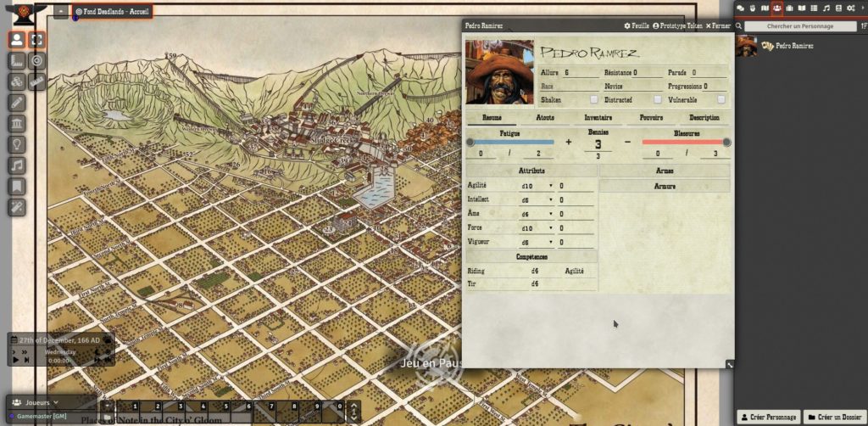Image resolution: width=868 pixels, height=426 pixels.
Task: Adjust the Fatigue slider bar
Action: pyautogui.click(x=509, y=143)
